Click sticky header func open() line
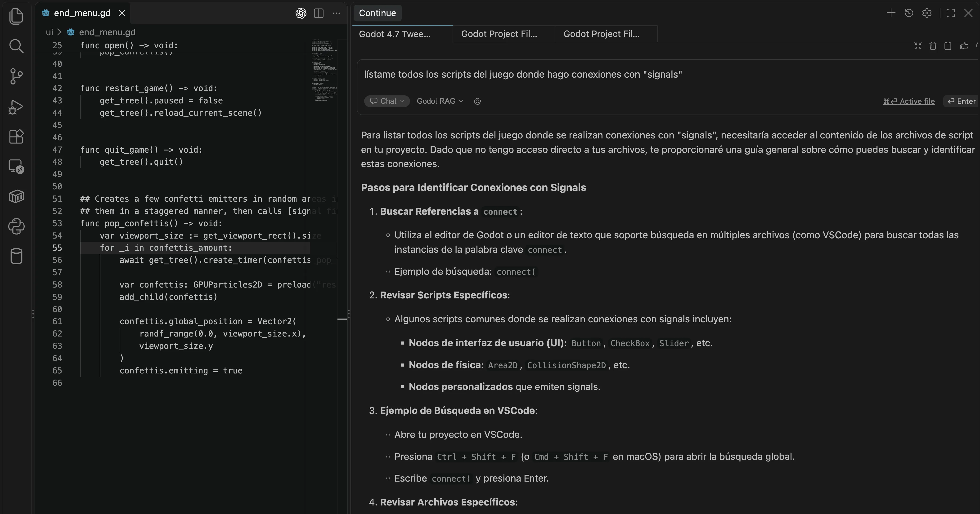Viewport: 980px width, 514px height. point(129,46)
